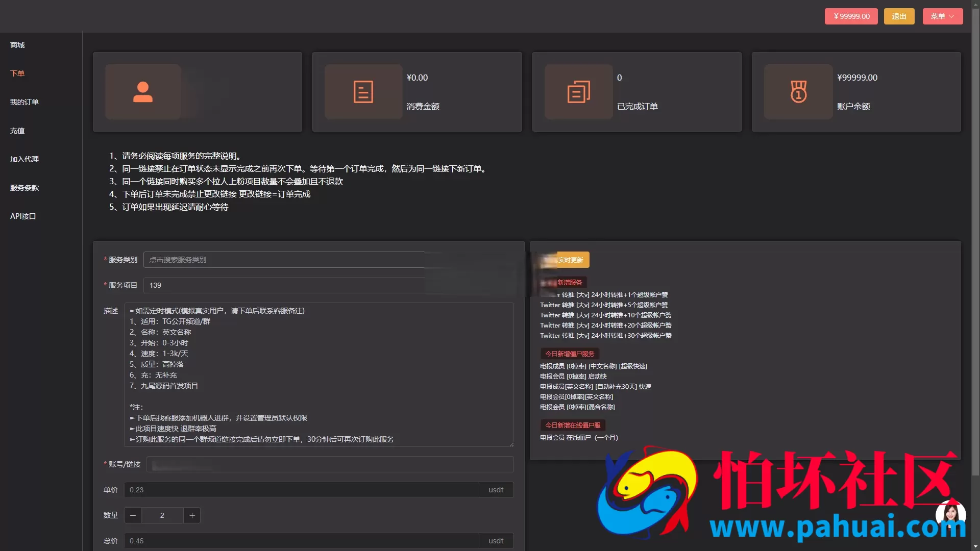This screenshot has width=980, height=551.
Task: Click the user profile icon card
Action: [x=143, y=92]
